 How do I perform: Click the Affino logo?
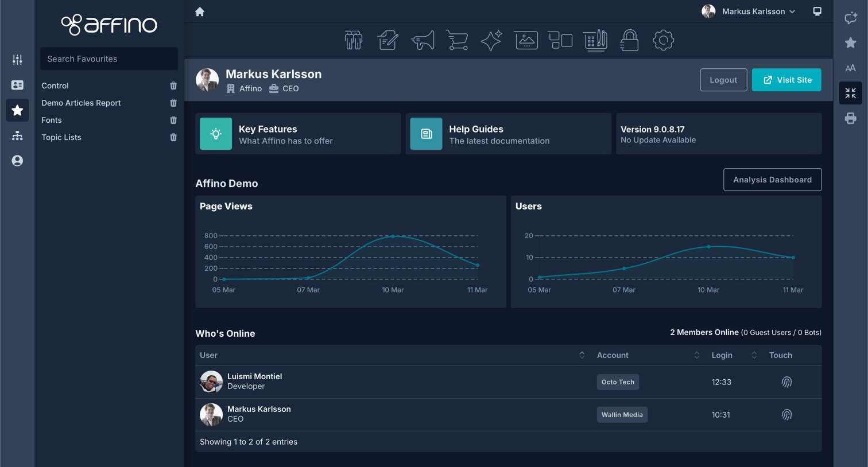(x=109, y=25)
